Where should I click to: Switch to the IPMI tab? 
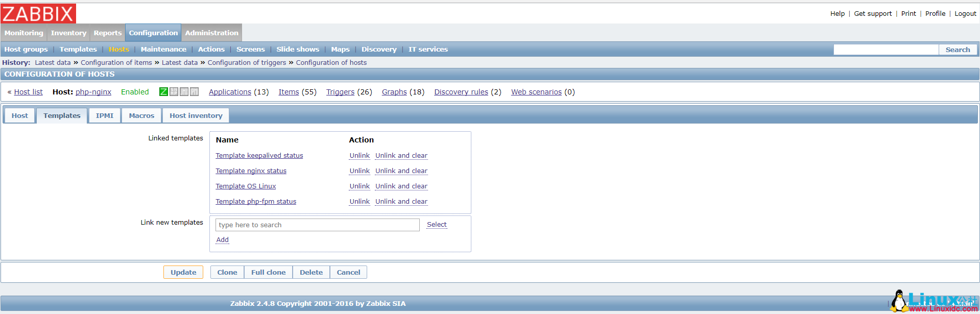tap(105, 116)
